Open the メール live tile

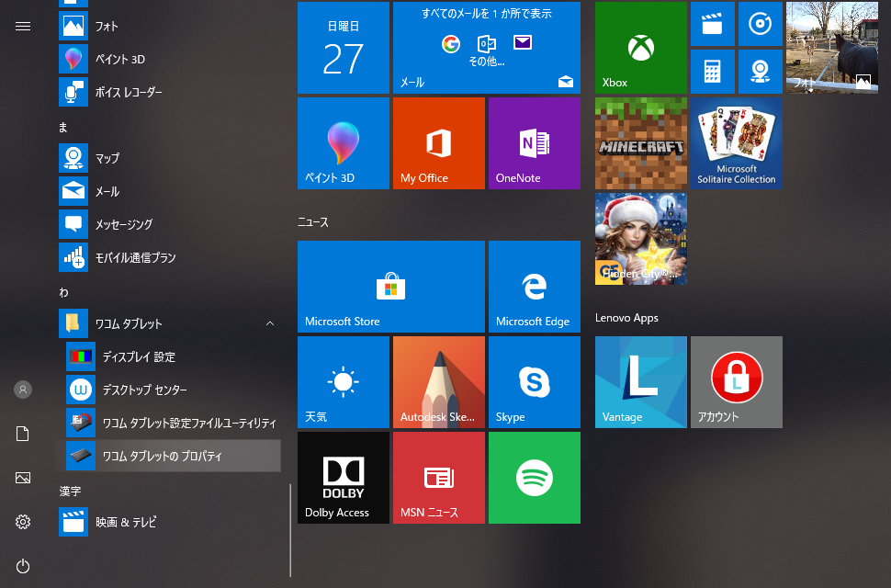(487, 48)
